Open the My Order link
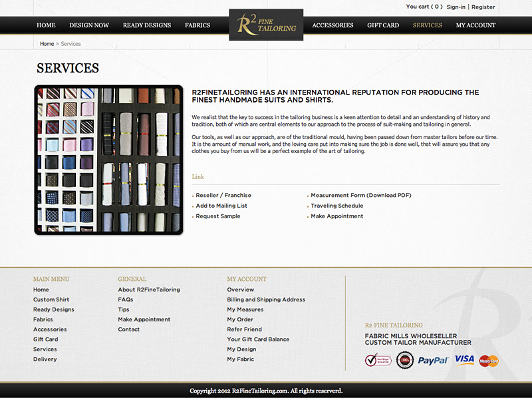The height and width of the screenshot is (398, 532). 240,319
